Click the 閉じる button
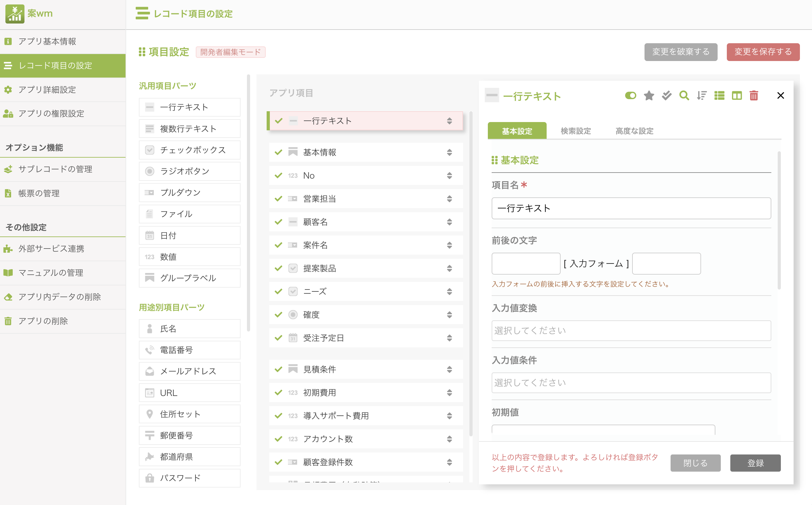 coord(695,463)
